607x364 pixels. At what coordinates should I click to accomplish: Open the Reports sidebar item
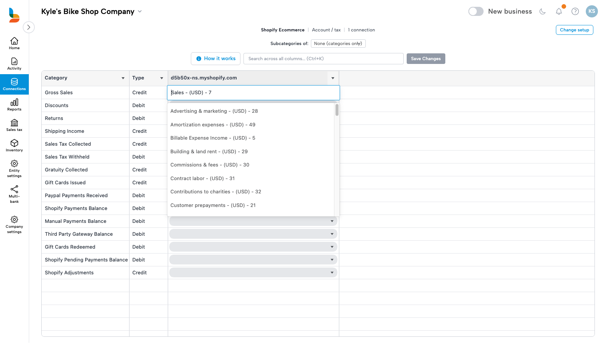point(14,105)
